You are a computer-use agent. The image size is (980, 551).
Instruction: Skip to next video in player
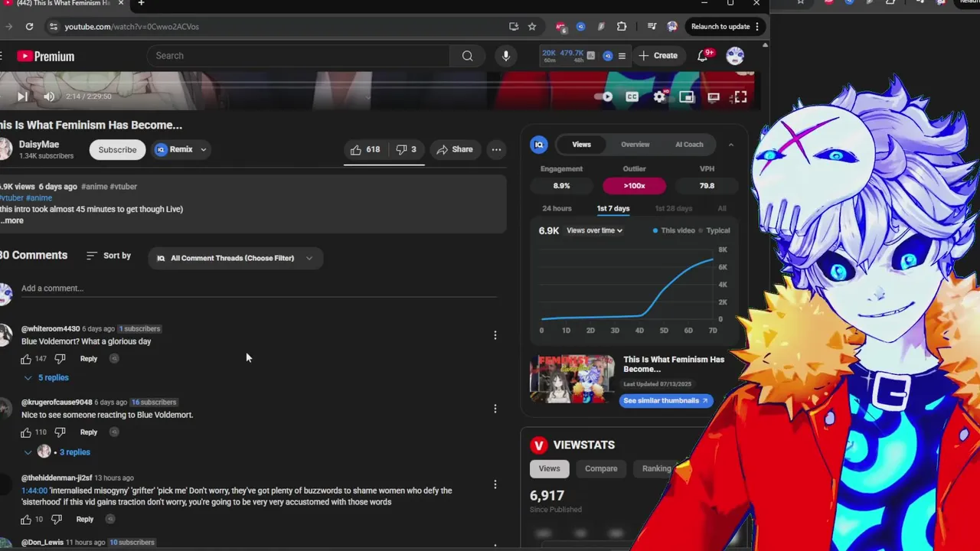click(22, 96)
